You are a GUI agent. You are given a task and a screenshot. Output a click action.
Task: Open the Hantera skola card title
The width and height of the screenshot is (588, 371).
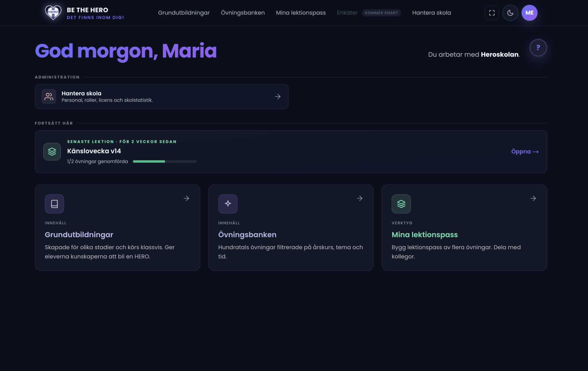(x=81, y=93)
